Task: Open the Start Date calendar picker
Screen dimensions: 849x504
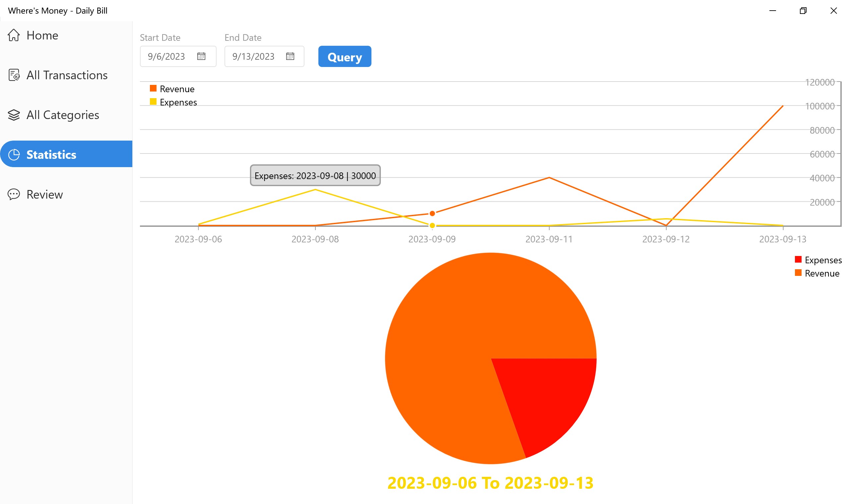Action: [201, 56]
